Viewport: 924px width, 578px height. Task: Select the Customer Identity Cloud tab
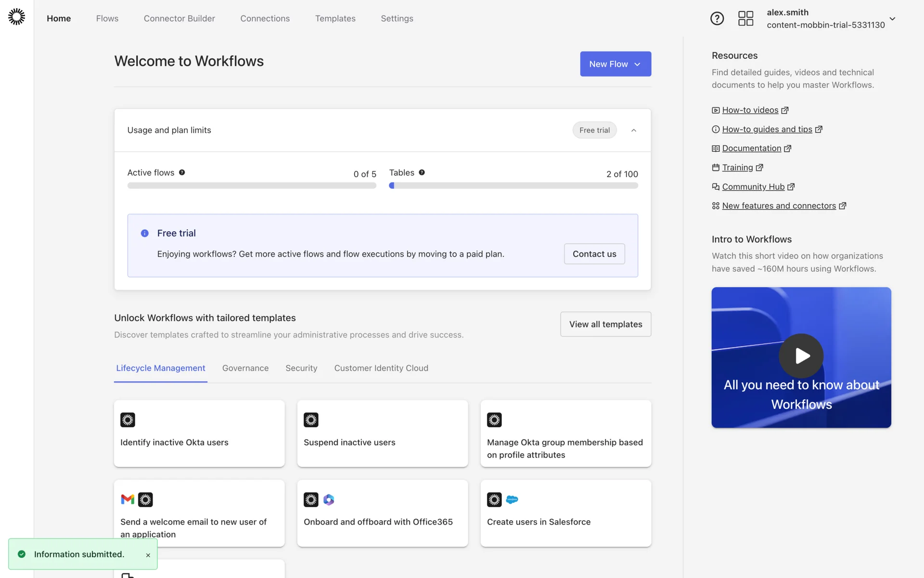(x=381, y=368)
